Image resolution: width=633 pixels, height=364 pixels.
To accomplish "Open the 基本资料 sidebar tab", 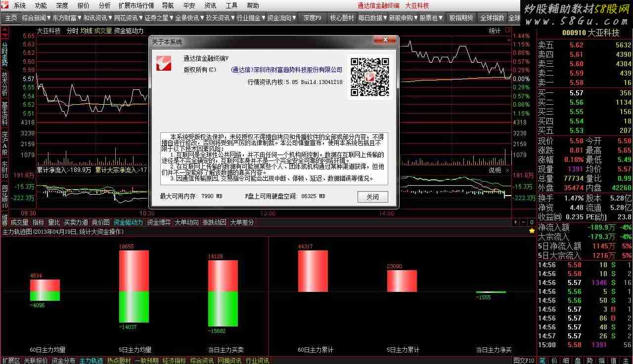I will click(x=4, y=114).
